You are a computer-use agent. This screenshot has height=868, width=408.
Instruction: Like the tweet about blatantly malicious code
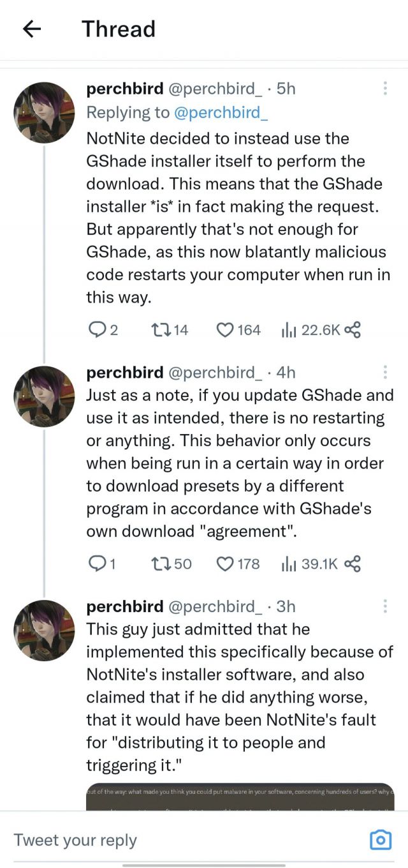224,330
